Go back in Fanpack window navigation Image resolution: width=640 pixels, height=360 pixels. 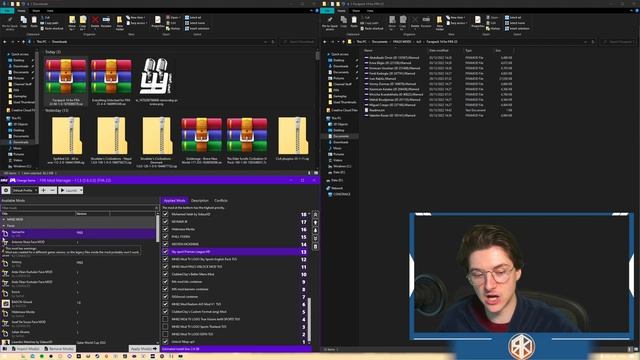tap(325, 42)
